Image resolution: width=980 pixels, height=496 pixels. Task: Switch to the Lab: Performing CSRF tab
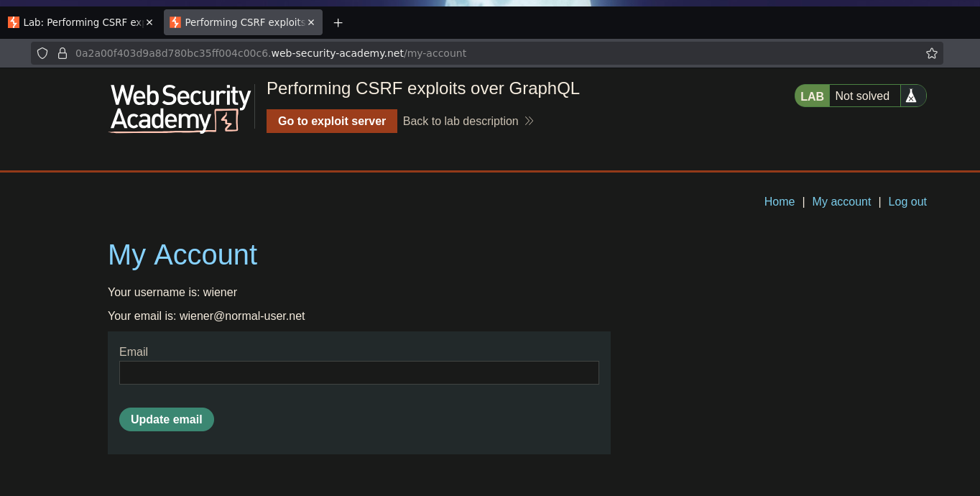tap(80, 22)
